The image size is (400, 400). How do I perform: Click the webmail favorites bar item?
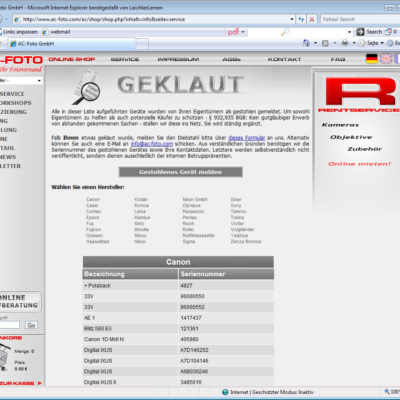56,32
